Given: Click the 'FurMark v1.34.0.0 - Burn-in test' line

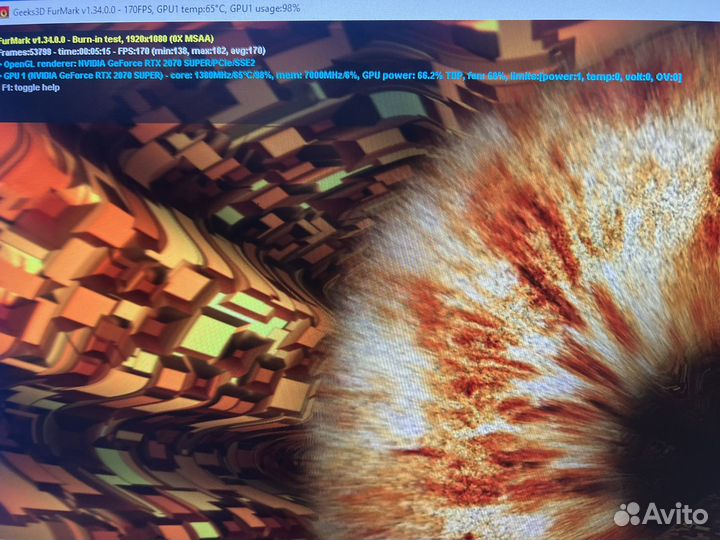Looking at the screenshot, I should (107, 39).
